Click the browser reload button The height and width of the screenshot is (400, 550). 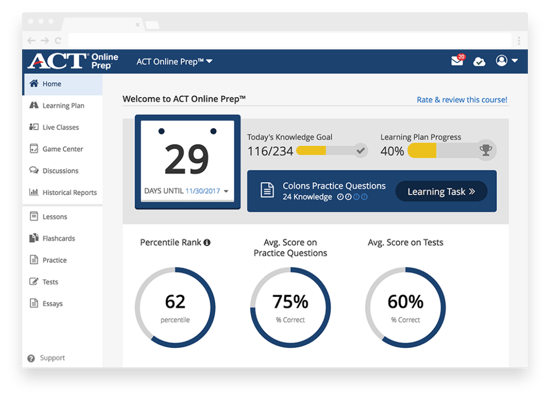click(58, 41)
